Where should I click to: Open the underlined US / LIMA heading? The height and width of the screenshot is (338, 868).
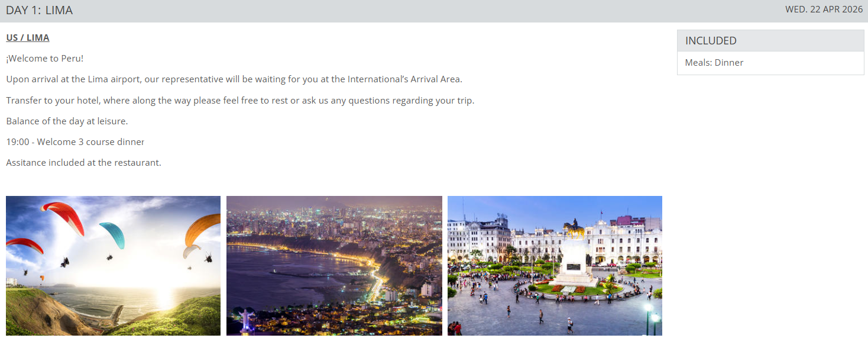28,38
